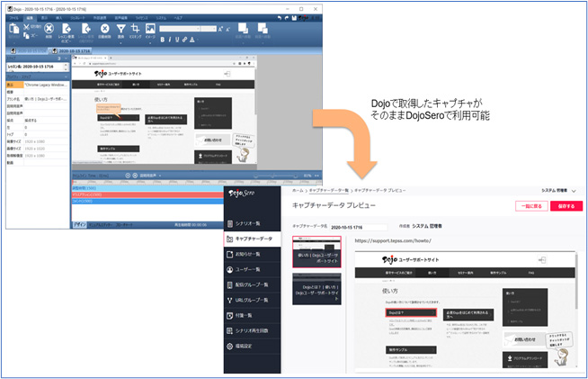Click the user avatar icon beside ユーザー一覧
The height and width of the screenshot is (379, 588).
[230, 270]
